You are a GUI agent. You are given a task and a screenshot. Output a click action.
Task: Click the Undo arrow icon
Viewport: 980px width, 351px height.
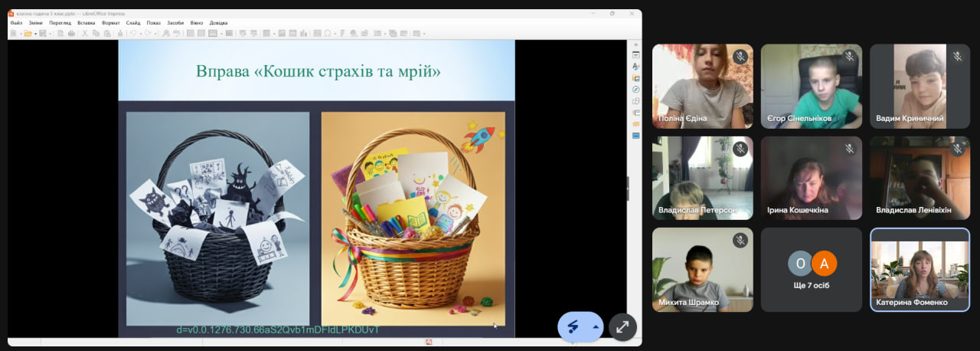(x=132, y=34)
